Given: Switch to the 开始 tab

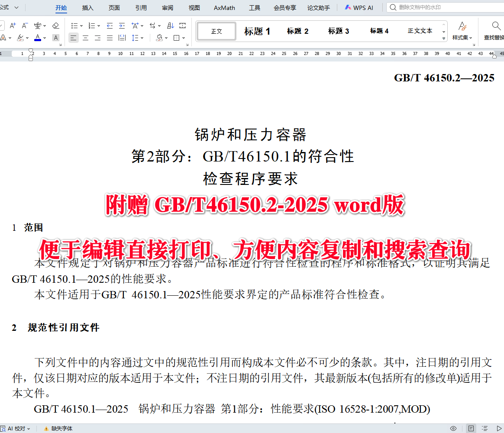Looking at the screenshot, I should [x=61, y=8].
